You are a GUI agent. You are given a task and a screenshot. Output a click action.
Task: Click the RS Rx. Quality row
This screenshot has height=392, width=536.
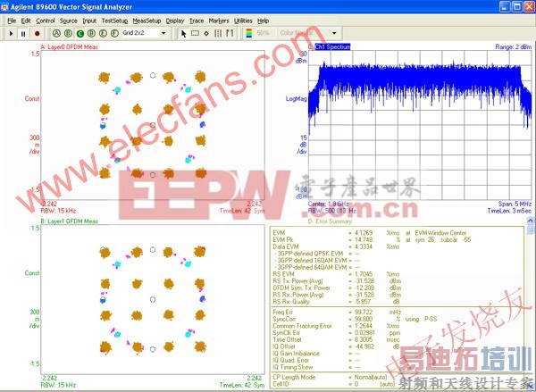(x=337, y=302)
